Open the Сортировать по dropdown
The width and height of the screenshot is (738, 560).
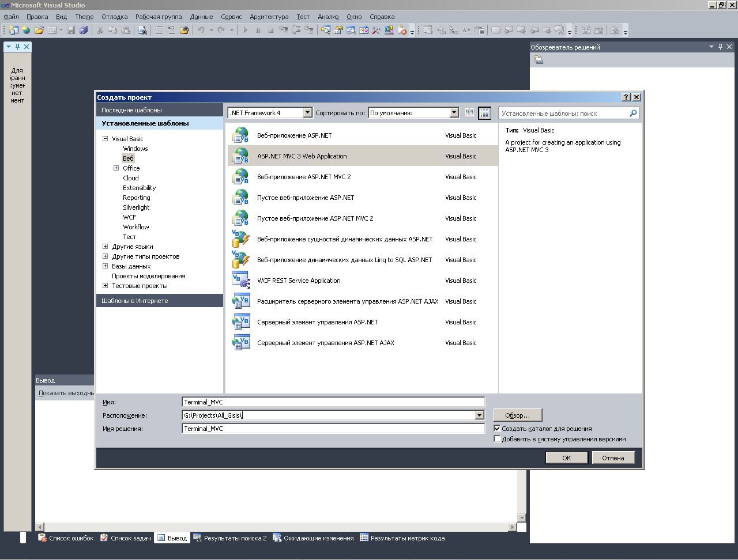[454, 113]
